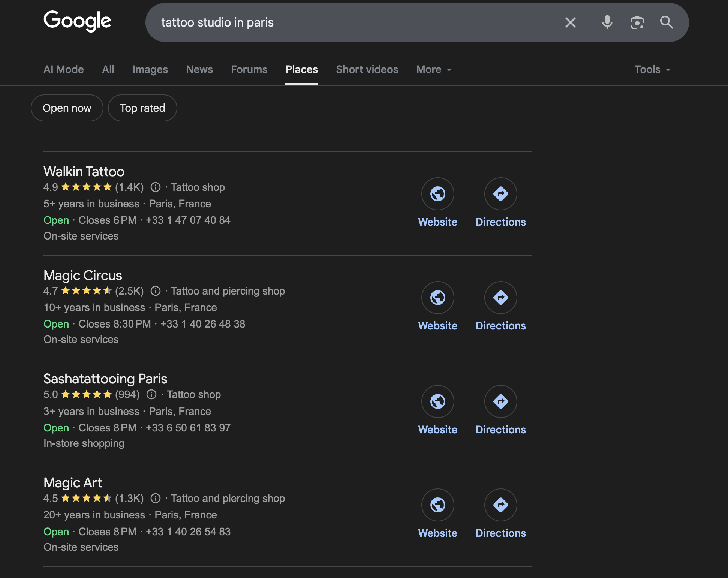The width and height of the screenshot is (728, 578).
Task: Open Magic Circus website globe icon
Action: (x=437, y=298)
